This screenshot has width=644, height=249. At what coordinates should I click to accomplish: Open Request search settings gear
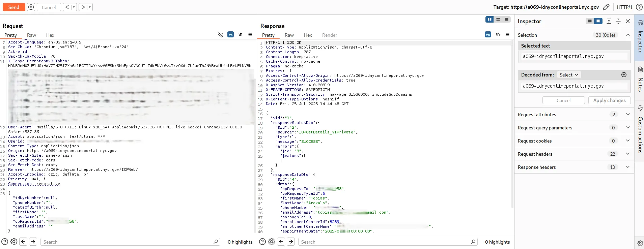[14, 242]
